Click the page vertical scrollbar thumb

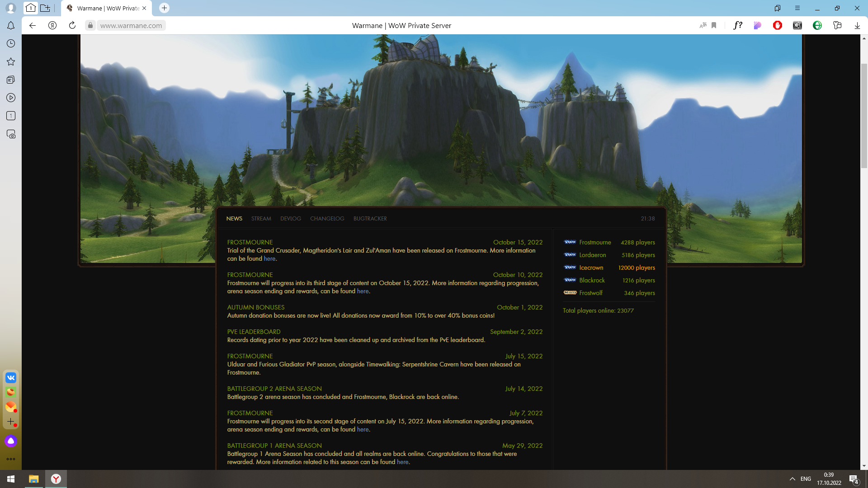click(864, 116)
